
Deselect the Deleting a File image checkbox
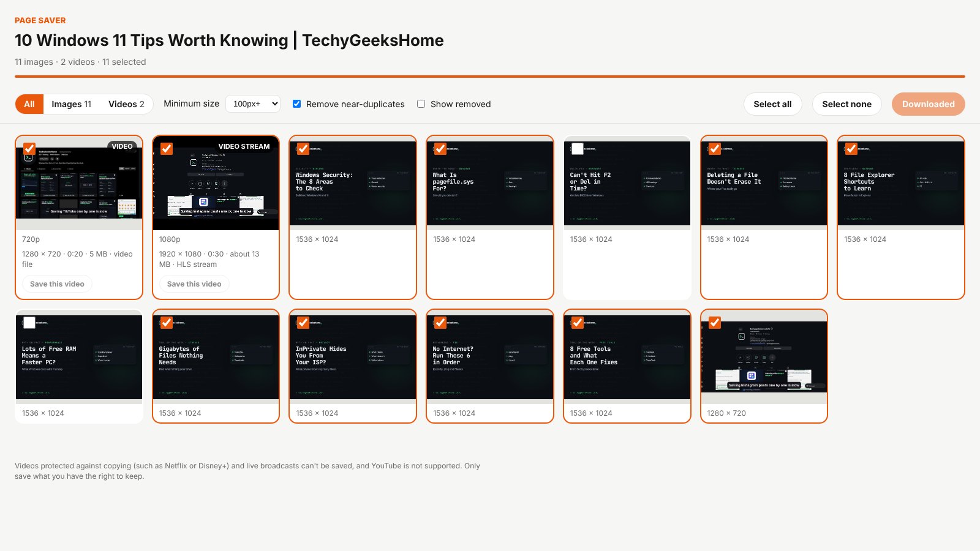pos(715,149)
